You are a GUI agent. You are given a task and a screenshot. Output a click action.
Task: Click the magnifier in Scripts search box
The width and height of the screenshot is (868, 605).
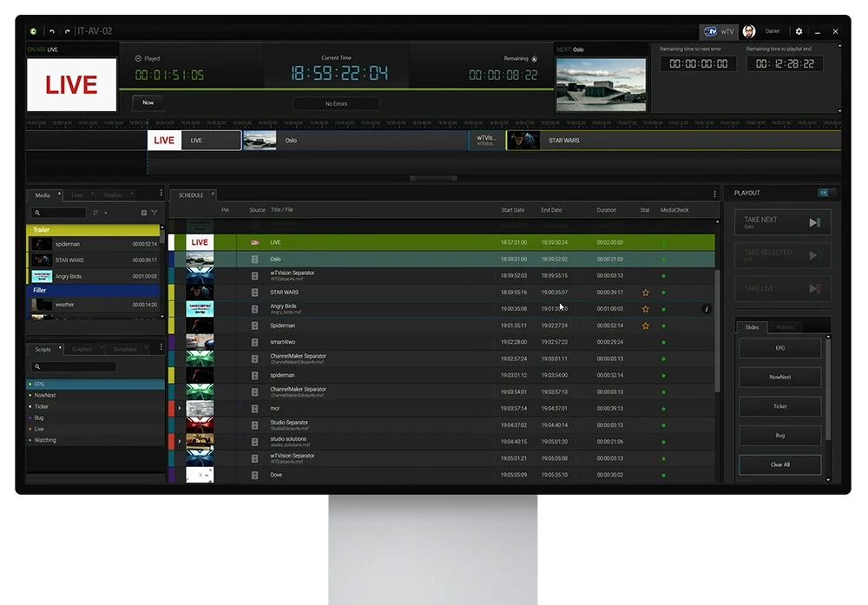[37, 366]
